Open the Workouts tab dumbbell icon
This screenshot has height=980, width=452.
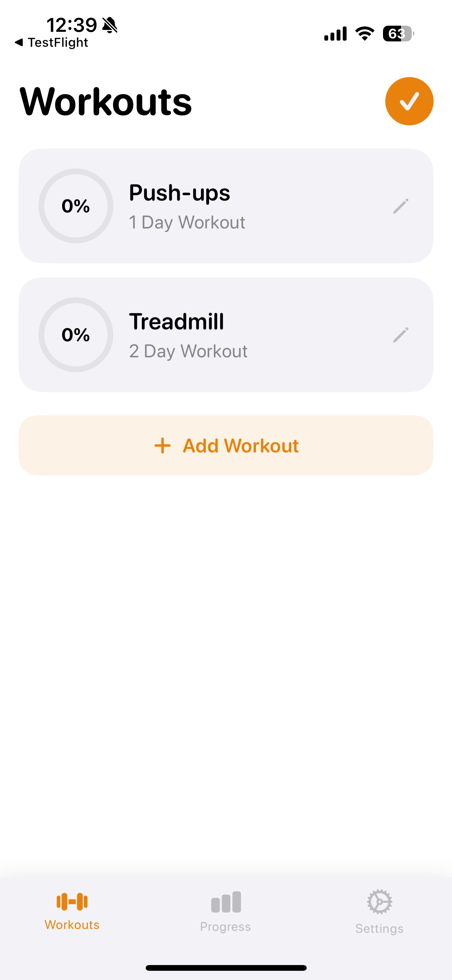(x=72, y=901)
